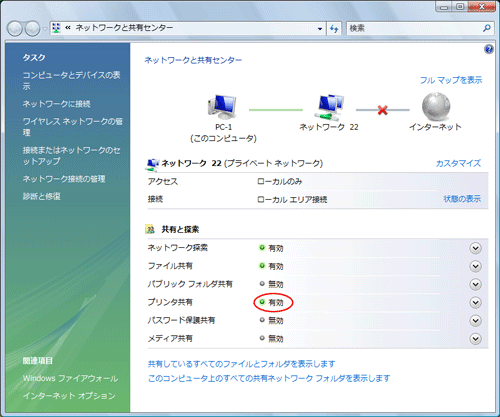
Task: Expand the プリンタ共有 setting
Action: (x=475, y=303)
